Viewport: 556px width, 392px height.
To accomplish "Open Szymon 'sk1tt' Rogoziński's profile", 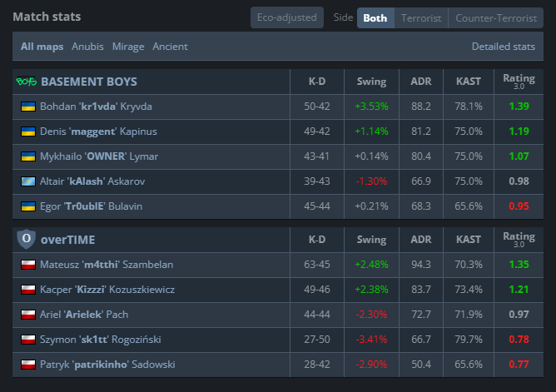I will [x=101, y=340].
